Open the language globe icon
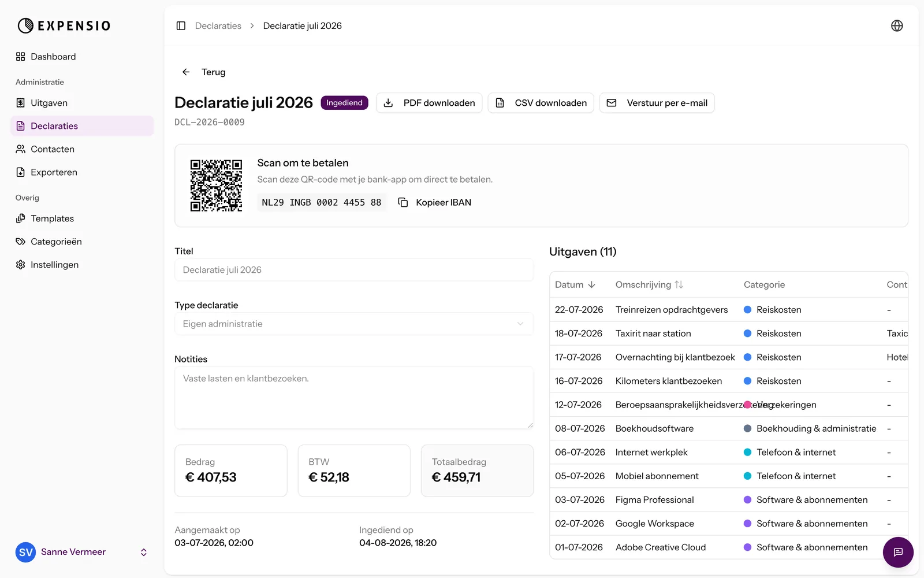Screen dimensions: 924x578 pyautogui.click(x=897, y=25)
